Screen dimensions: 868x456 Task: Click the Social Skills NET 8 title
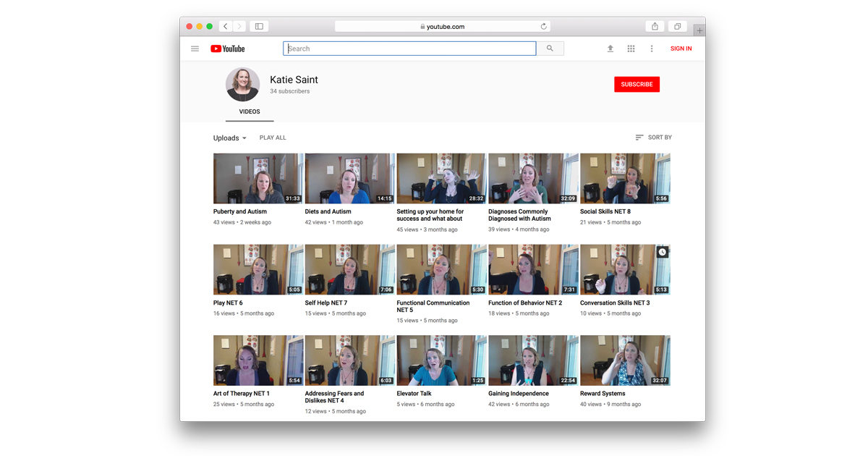(605, 212)
